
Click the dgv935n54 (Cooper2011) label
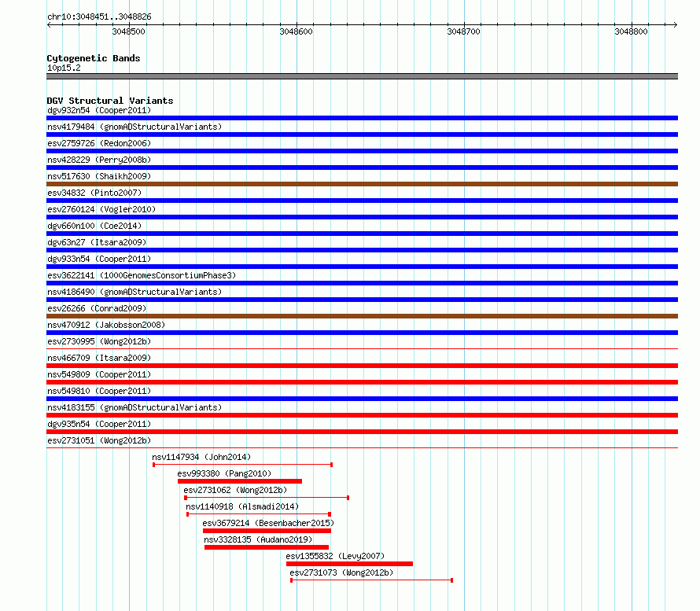[99, 424]
